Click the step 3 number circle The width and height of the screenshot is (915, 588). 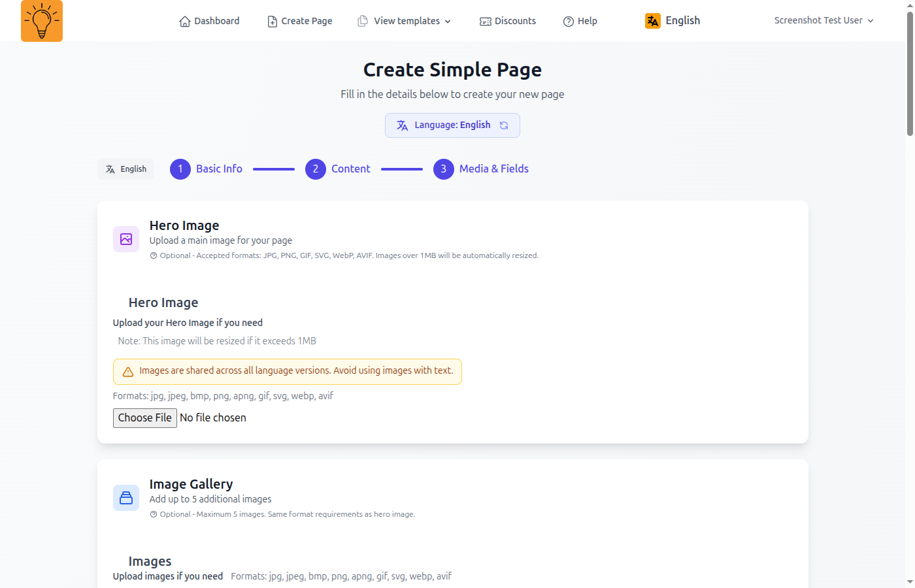click(444, 169)
